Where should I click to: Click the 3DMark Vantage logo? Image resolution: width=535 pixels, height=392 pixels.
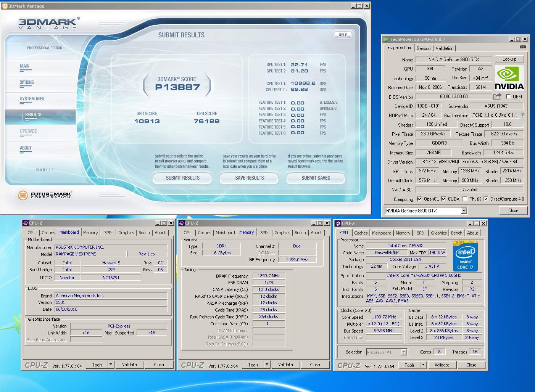coord(49,23)
